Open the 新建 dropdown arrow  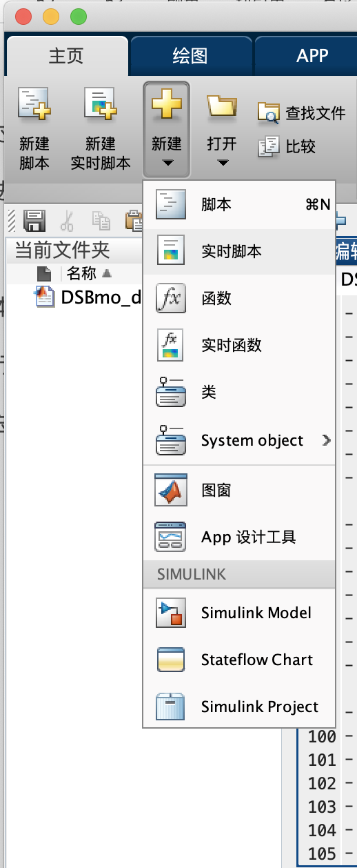167,164
